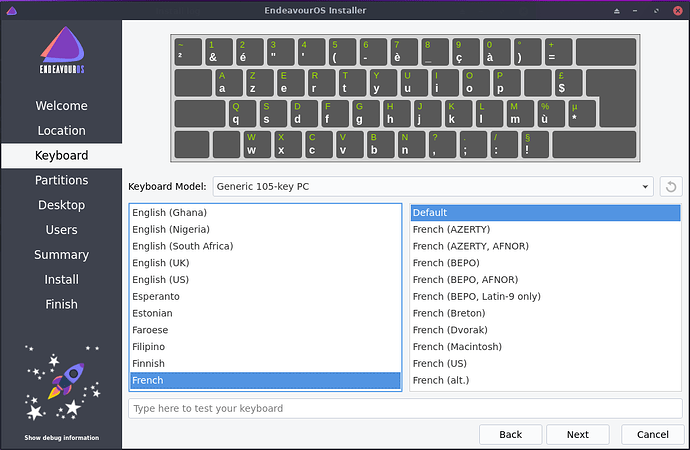
Task: Select French in the layout list
Action: click(265, 380)
